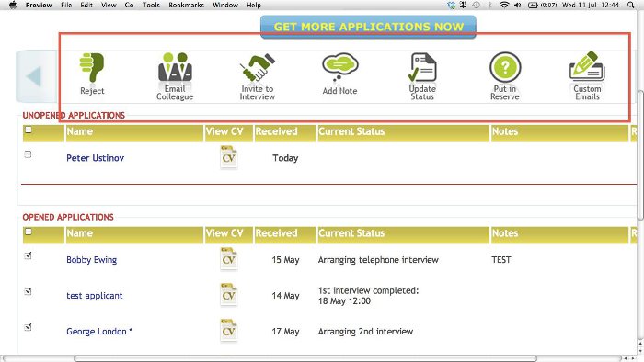The width and height of the screenshot is (644, 362).
Task: Open Peter Ustinov's application
Action: click(x=96, y=158)
